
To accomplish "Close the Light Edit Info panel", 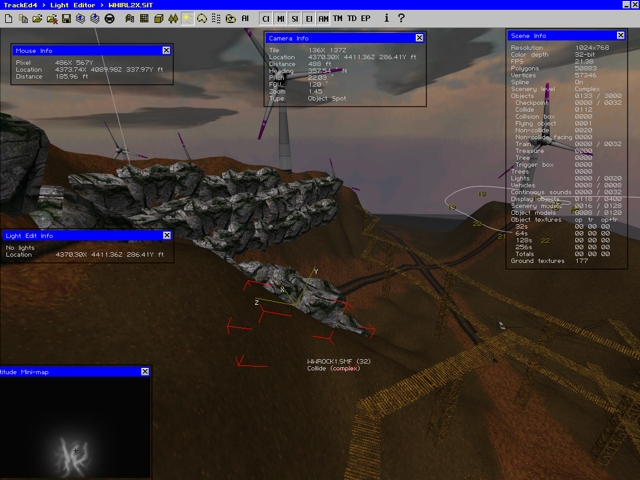I will [x=167, y=235].
